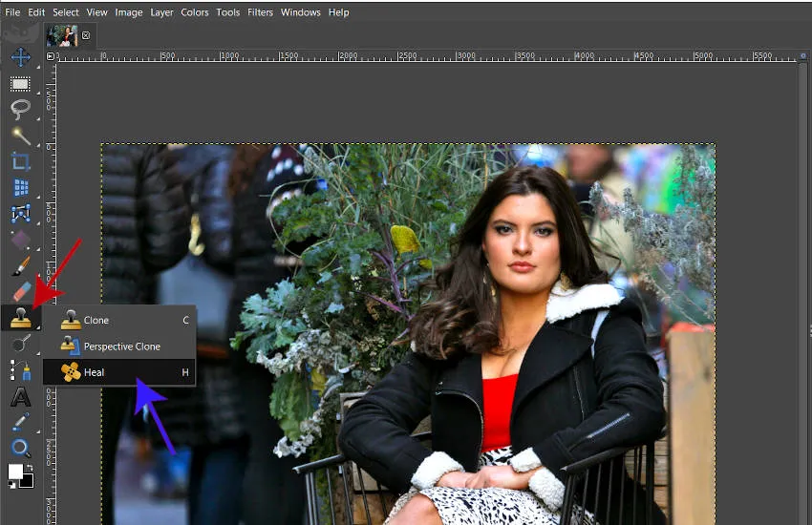Open the Filters menu
The height and width of the screenshot is (525, 812).
click(x=260, y=12)
